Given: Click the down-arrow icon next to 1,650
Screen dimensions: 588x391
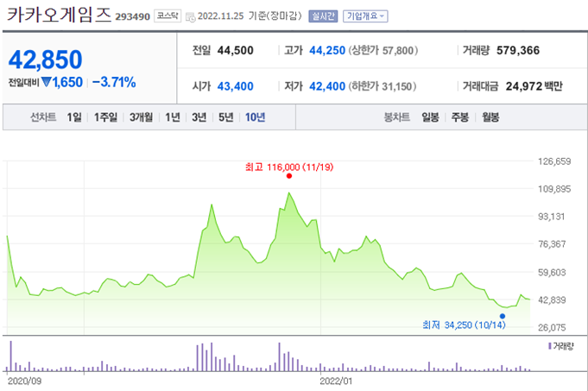Looking at the screenshot, I should click(46, 82).
